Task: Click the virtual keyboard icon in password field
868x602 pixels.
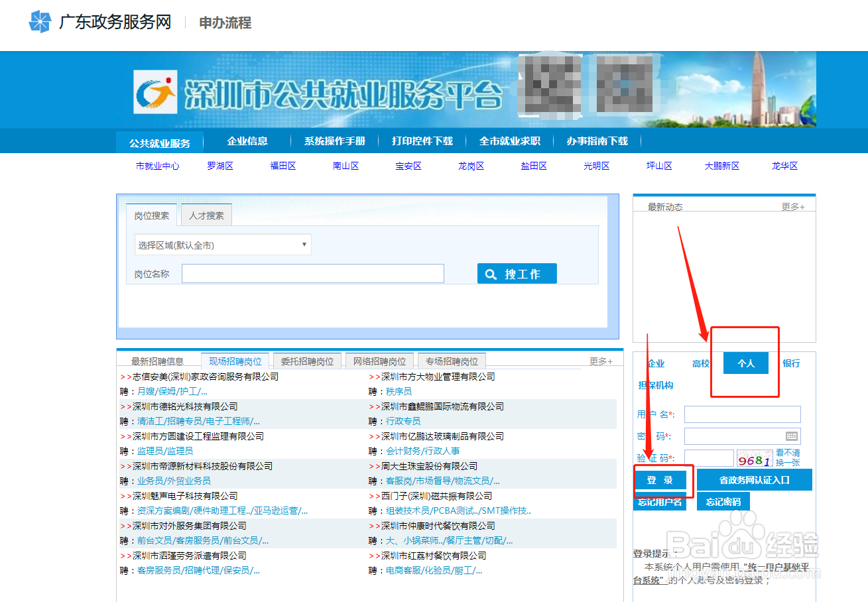Action: pos(792,436)
